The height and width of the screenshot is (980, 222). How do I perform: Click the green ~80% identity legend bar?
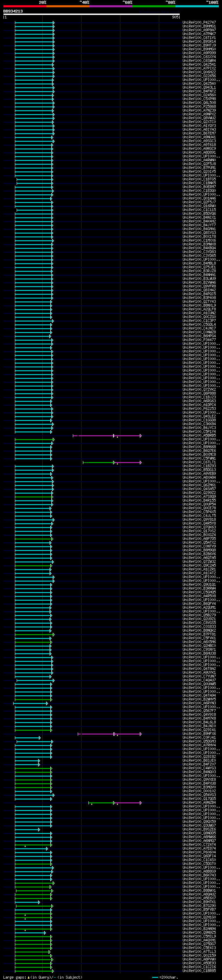tap(154, 7)
